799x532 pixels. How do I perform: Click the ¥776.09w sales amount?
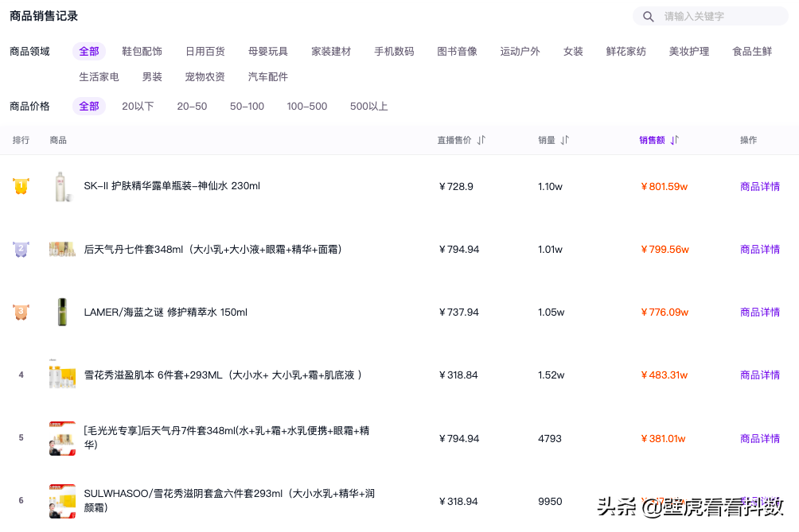pyautogui.click(x=665, y=312)
